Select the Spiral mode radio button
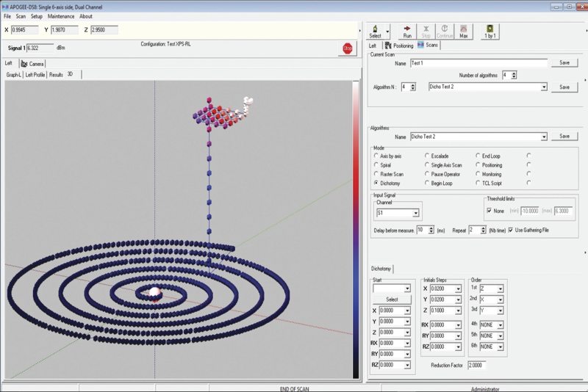 pos(377,165)
